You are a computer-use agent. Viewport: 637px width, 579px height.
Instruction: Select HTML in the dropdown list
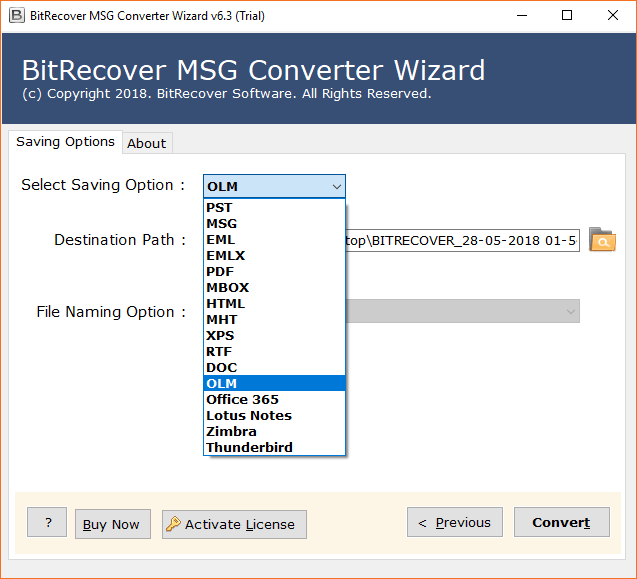(274, 304)
